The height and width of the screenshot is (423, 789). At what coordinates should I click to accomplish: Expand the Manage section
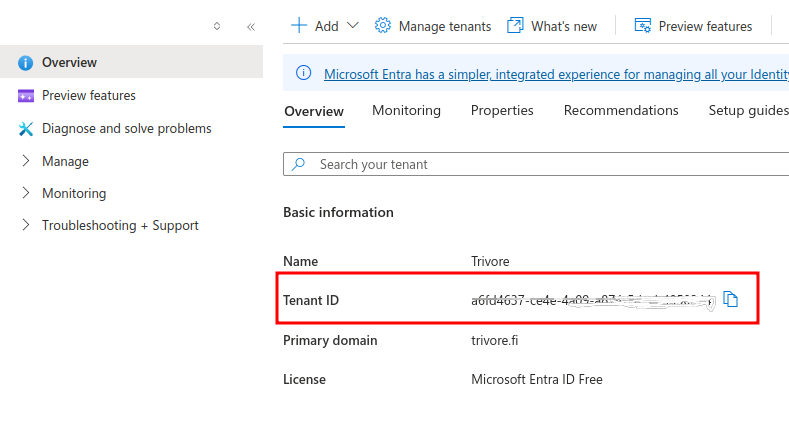coord(26,161)
